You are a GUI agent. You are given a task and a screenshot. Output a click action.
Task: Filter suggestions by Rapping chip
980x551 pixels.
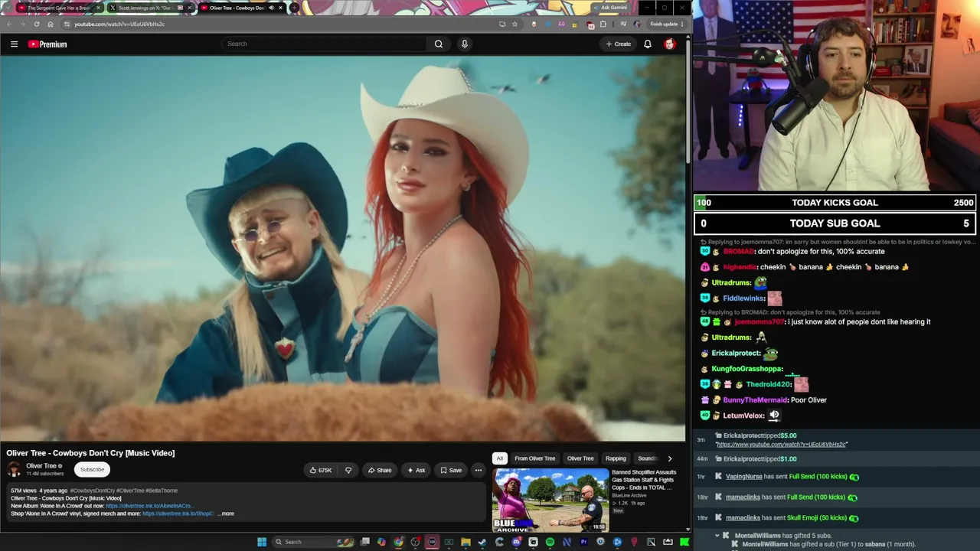616,458
